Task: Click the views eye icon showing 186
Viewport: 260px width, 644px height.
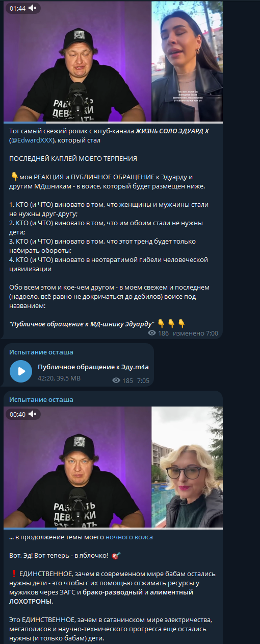Action: tap(151, 333)
